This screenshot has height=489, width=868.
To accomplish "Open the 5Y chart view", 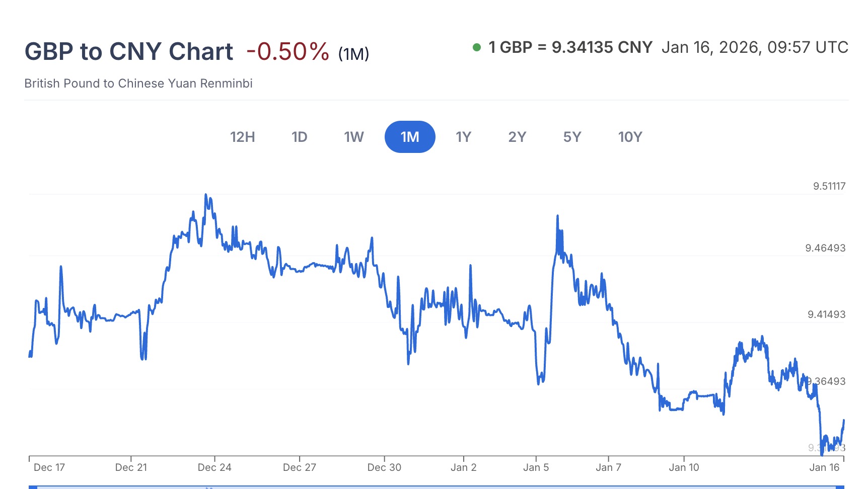I will [572, 137].
